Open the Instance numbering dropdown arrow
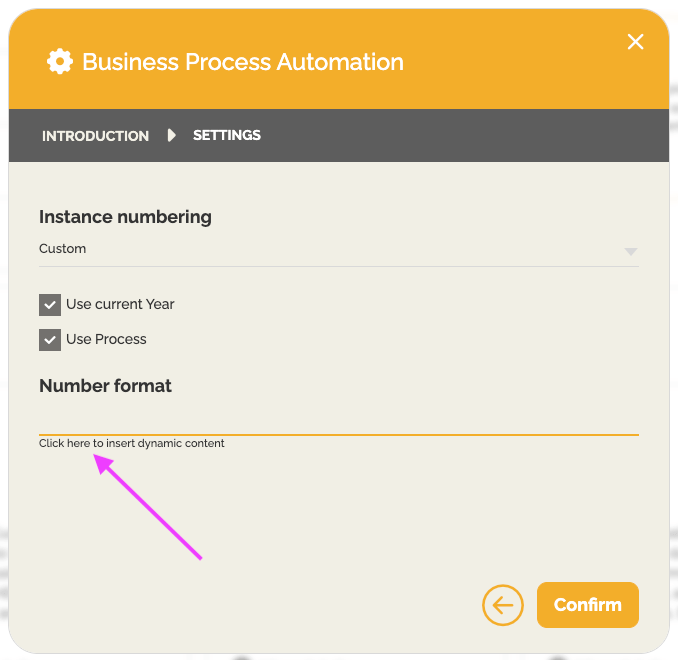The image size is (678, 660). coord(630,251)
